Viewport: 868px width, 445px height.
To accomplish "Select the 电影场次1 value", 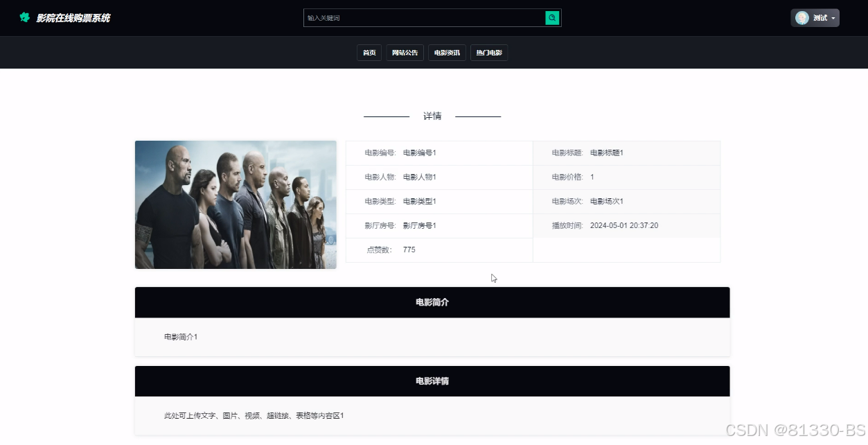I will 607,202.
